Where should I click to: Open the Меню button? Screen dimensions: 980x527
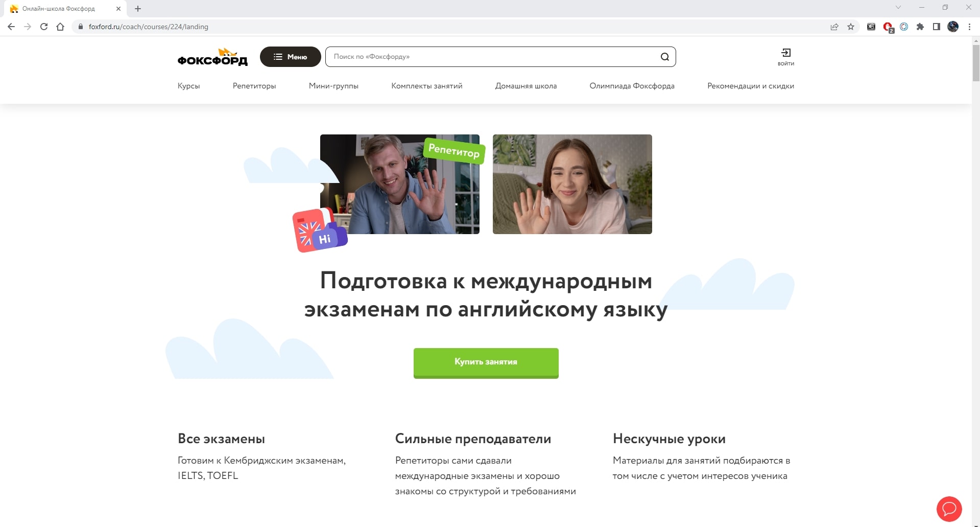point(290,57)
